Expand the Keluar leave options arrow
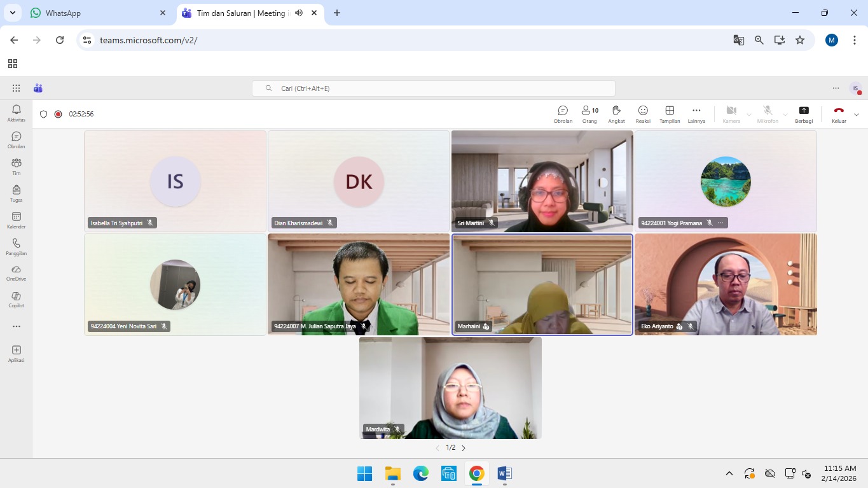 pos(857,115)
